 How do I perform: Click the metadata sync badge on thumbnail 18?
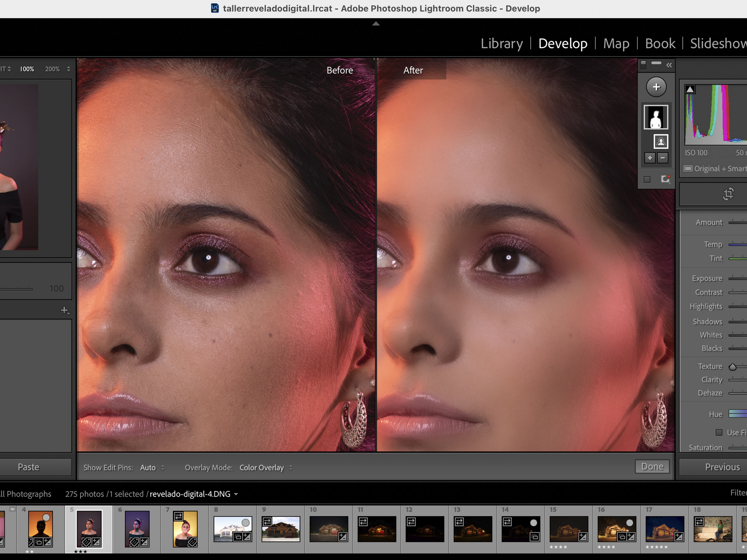click(699, 521)
